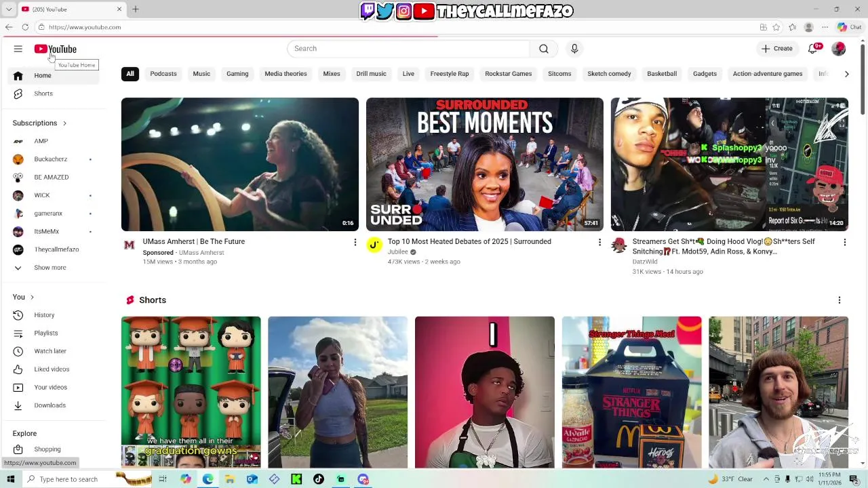
Task: Open more options for UMass Amherst ad
Action: tap(355, 242)
